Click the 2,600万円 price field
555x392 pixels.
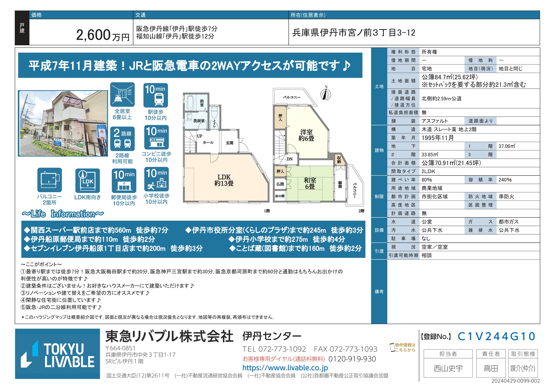103,35
